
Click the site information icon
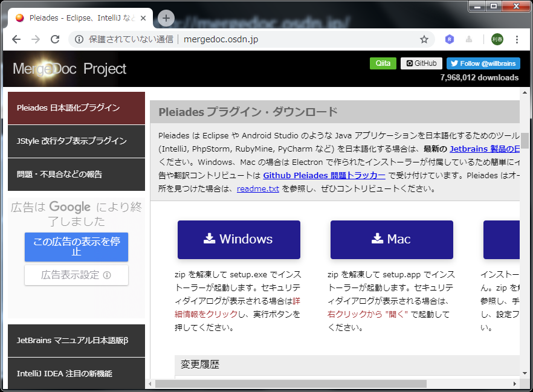79,39
